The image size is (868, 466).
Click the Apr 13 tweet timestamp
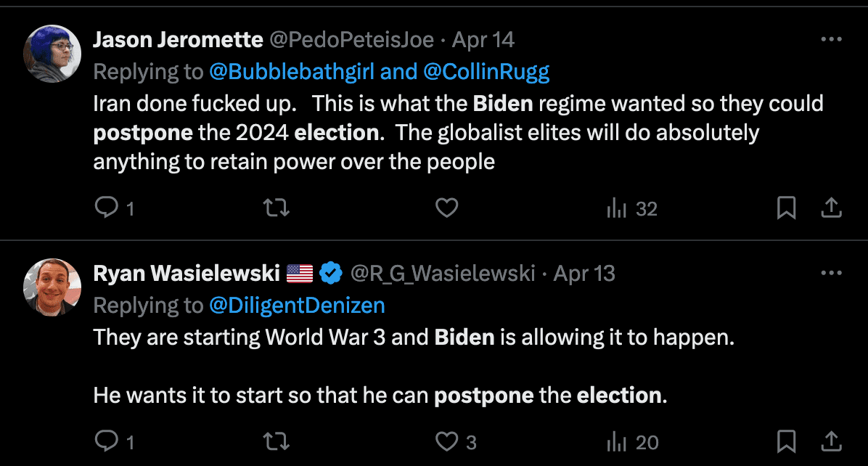tap(584, 274)
